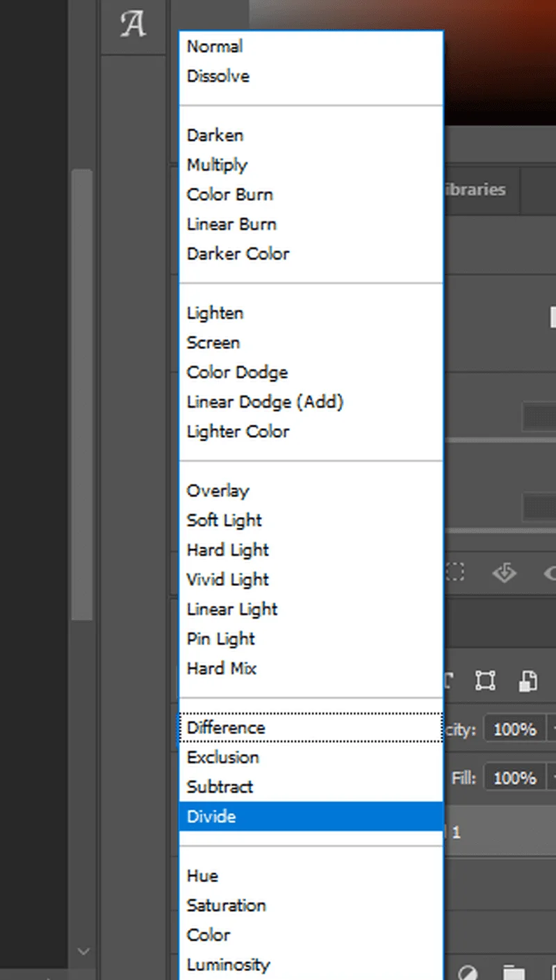This screenshot has width=556, height=980.
Task: Select Overlay blend mode
Action: pos(311,491)
